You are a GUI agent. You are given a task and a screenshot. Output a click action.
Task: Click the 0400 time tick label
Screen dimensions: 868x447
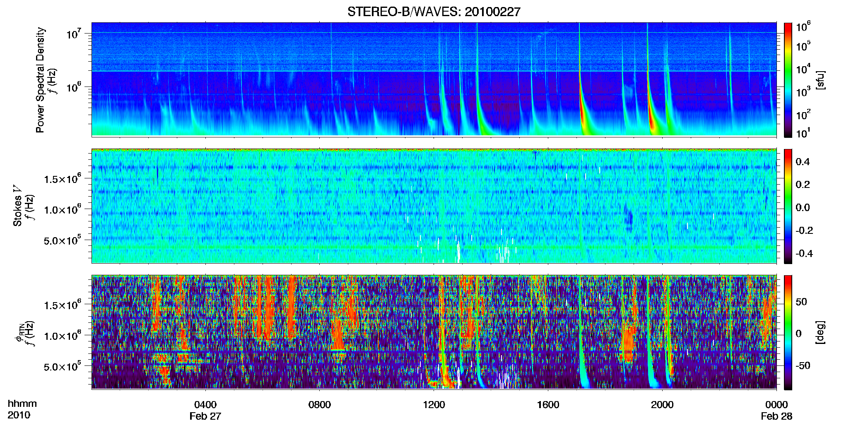click(205, 405)
